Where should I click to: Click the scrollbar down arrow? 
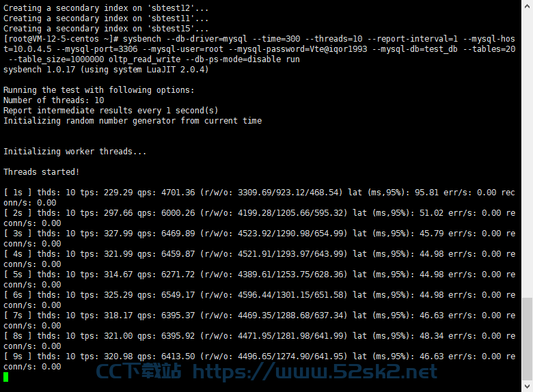(x=528, y=387)
